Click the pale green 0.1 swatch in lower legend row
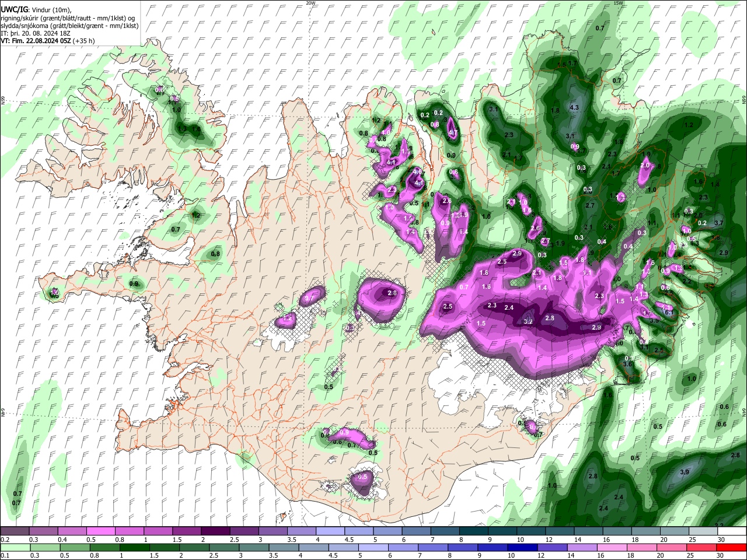 pos(15,548)
